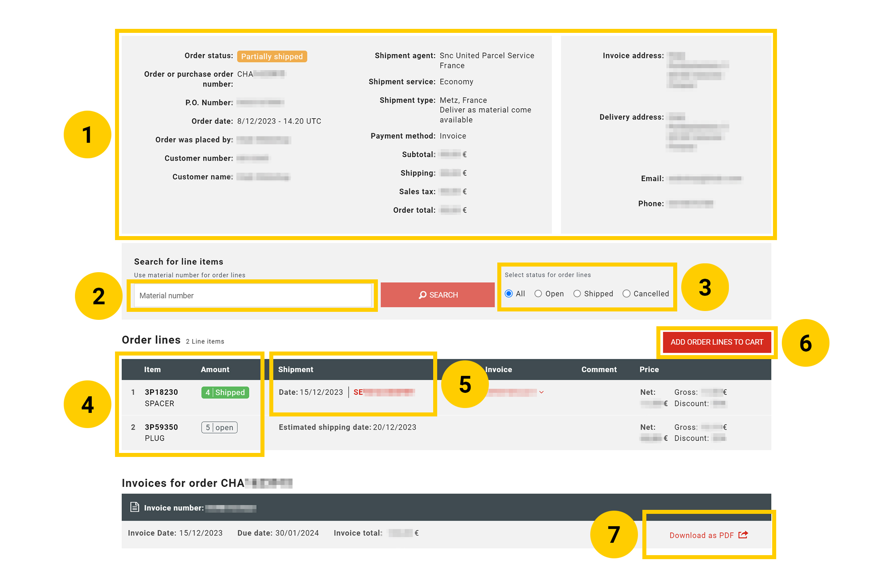The height and width of the screenshot is (588, 892).
Task: Click the magnifier icon inside the SEARCH button
Action: (423, 295)
